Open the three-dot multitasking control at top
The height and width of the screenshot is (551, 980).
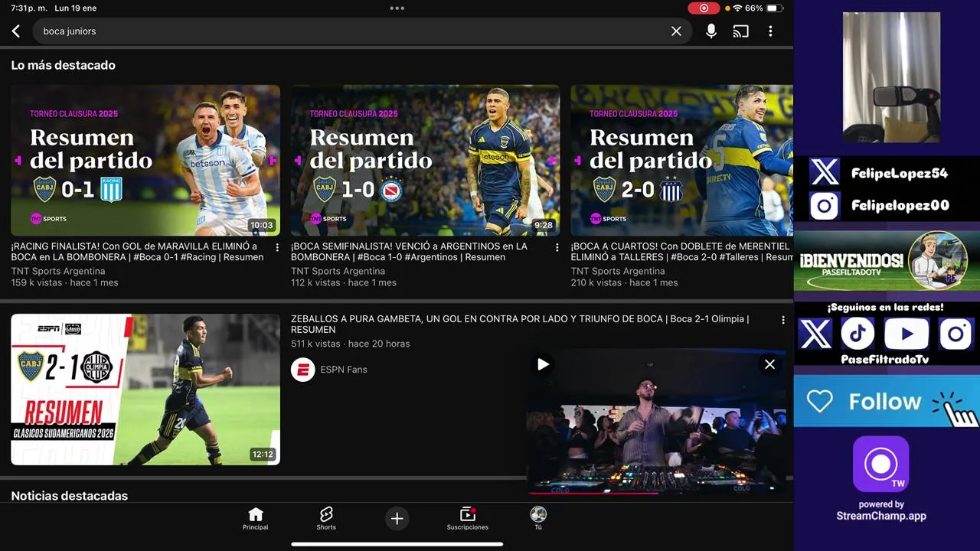click(x=397, y=8)
